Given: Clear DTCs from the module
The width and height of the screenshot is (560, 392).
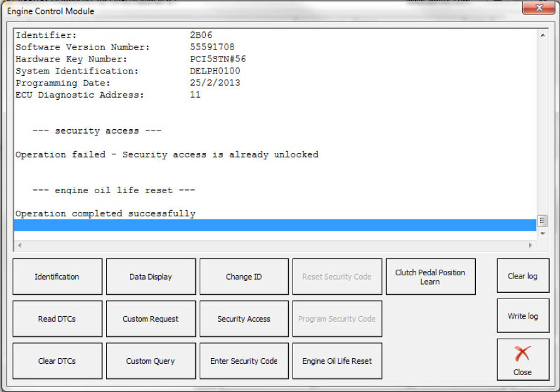Looking at the screenshot, I should tap(57, 361).
